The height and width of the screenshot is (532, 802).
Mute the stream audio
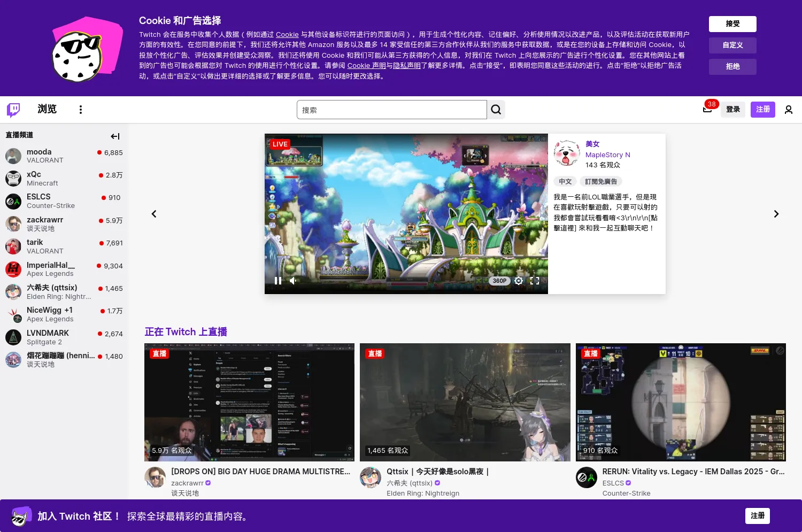293,280
